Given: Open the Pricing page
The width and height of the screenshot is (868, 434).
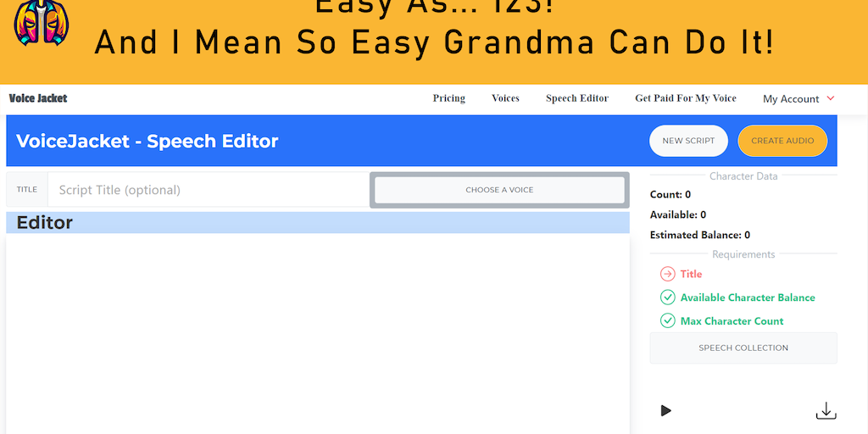Looking at the screenshot, I should click(x=449, y=98).
